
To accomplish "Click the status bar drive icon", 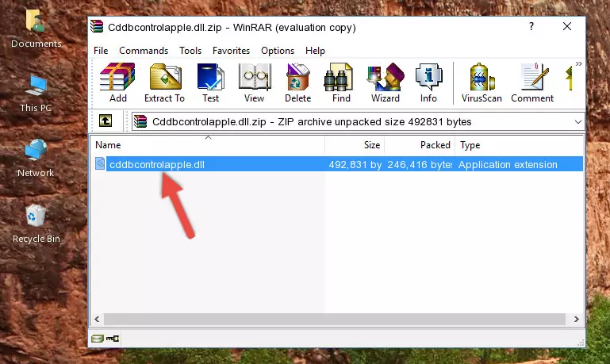I will pos(98,339).
